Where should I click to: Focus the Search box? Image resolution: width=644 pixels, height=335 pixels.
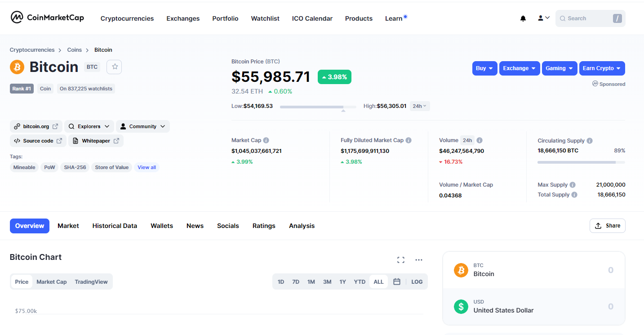pos(591,18)
